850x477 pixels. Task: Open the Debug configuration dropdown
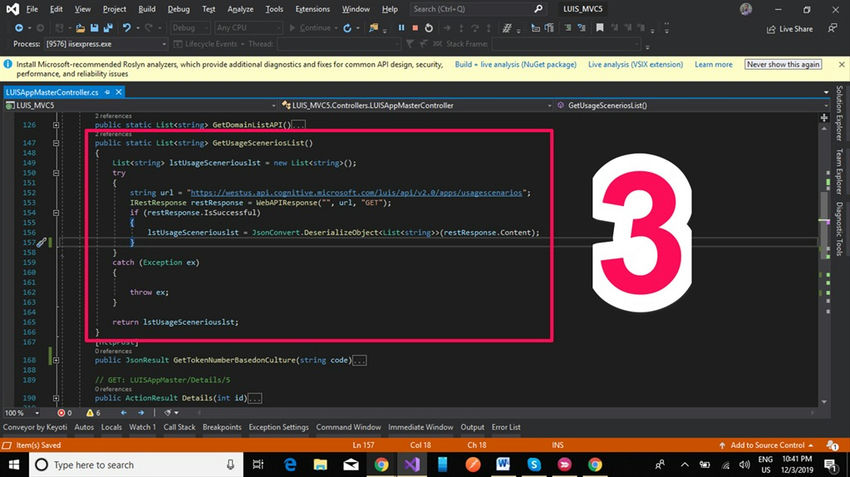(190, 28)
